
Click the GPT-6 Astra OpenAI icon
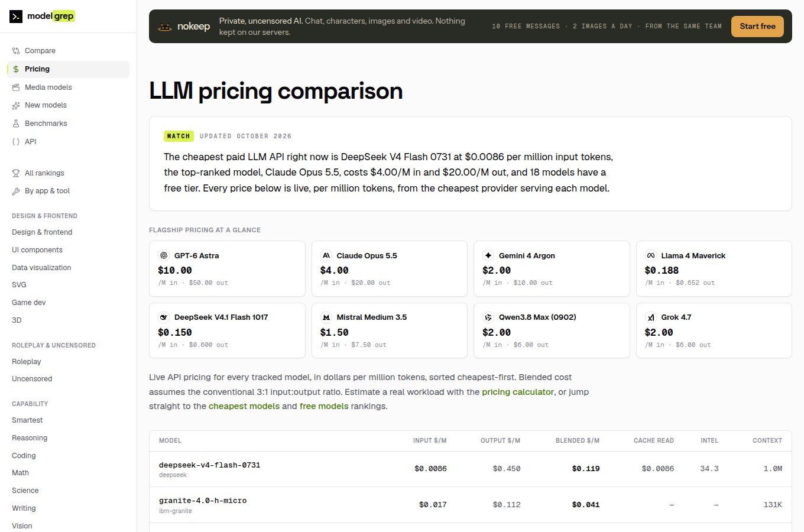click(164, 255)
